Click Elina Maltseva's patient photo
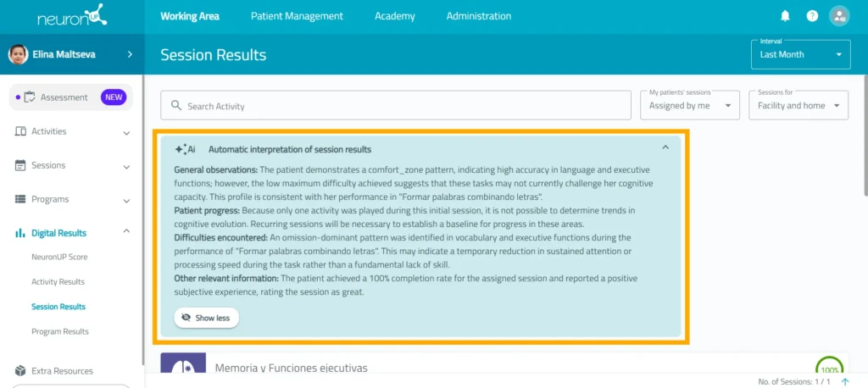Viewport: 868px width, 388px height. 18,54
